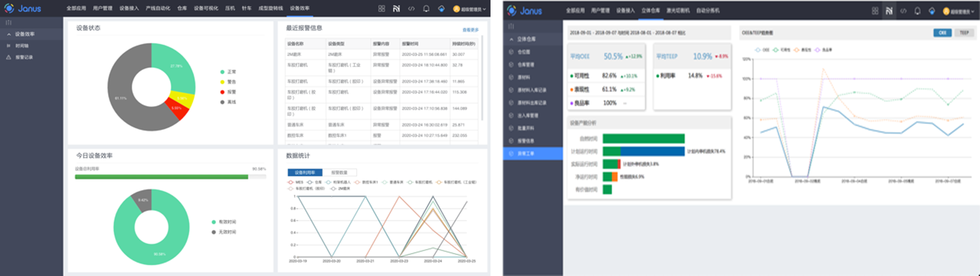This screenshot has height=276, width=980.
Task: Click the code brackets icon in the right header
Action: [x=903, y=11]
